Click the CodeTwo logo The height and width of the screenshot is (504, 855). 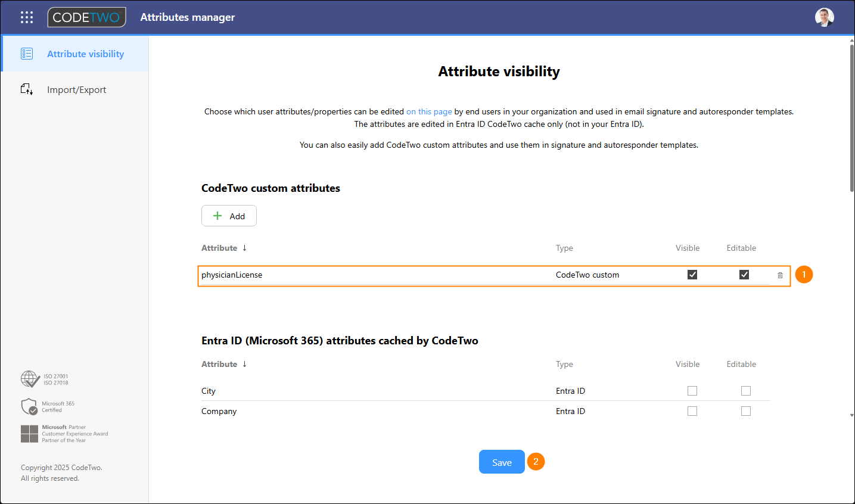click(87, 17)
